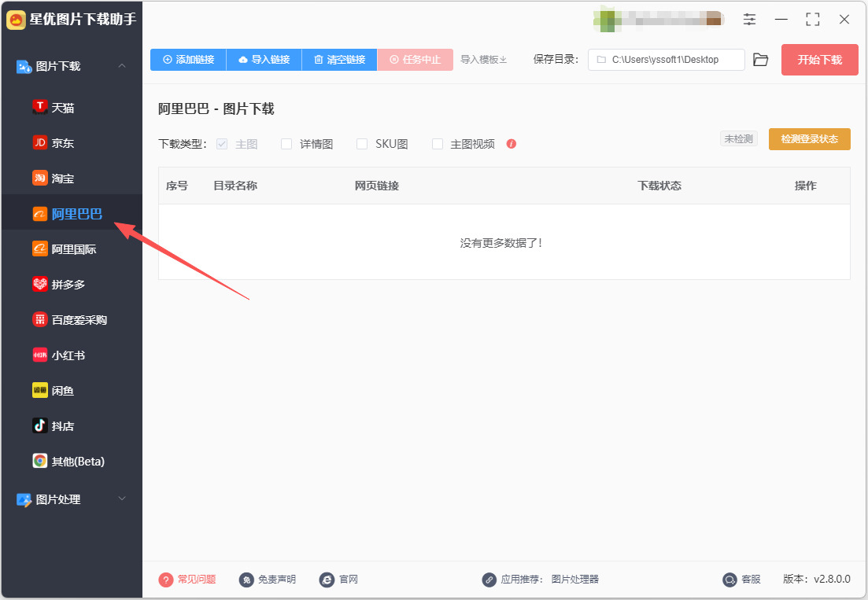
Task: Click the 没有更多数据了! message
Action: (x=501, y=243)
